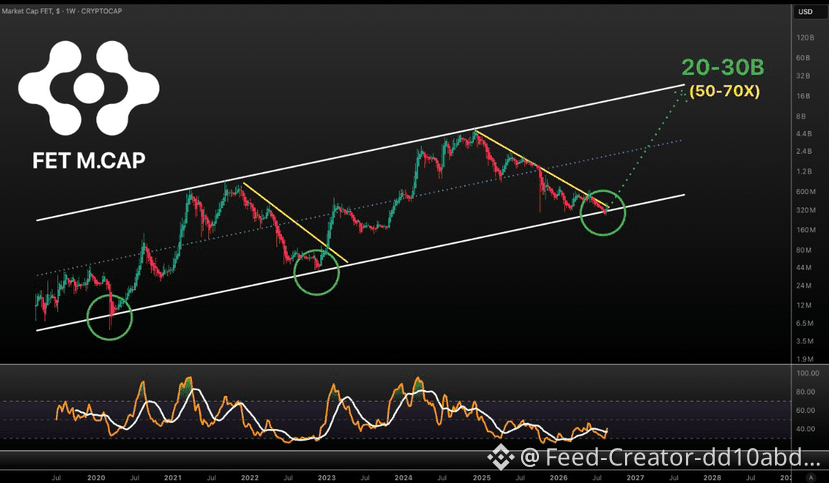Image resolution: width=829 pixels, height=483 pixels.
Task: Click the 2027 time axis label
Action: (x=635, y=477)
